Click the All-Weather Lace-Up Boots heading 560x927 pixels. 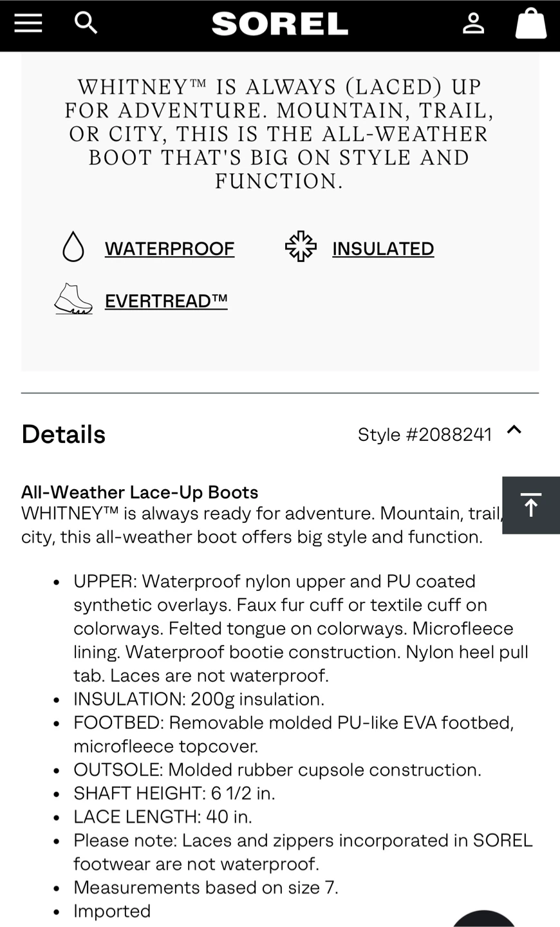pyautogui.click(x=140, y=492)
